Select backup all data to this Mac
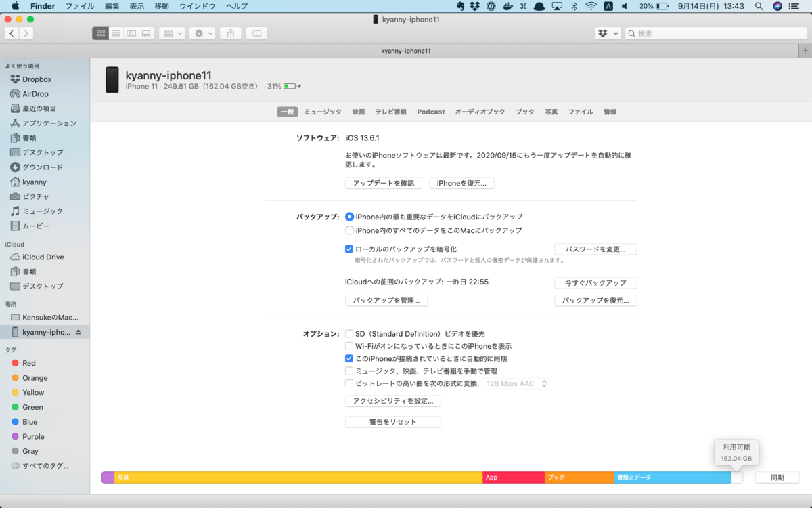 350,230
